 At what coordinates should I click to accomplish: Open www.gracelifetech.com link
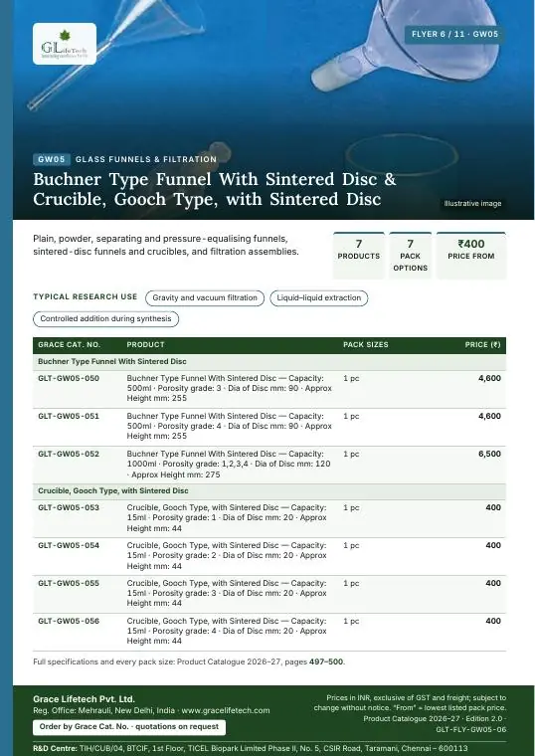[x=226, y=710]
